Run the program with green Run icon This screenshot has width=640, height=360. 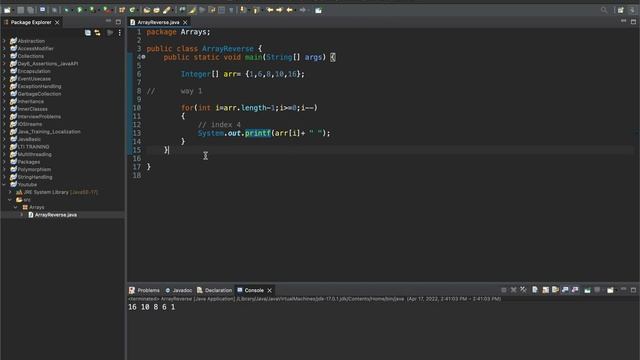pyautogui.click(x=80, y=10)
